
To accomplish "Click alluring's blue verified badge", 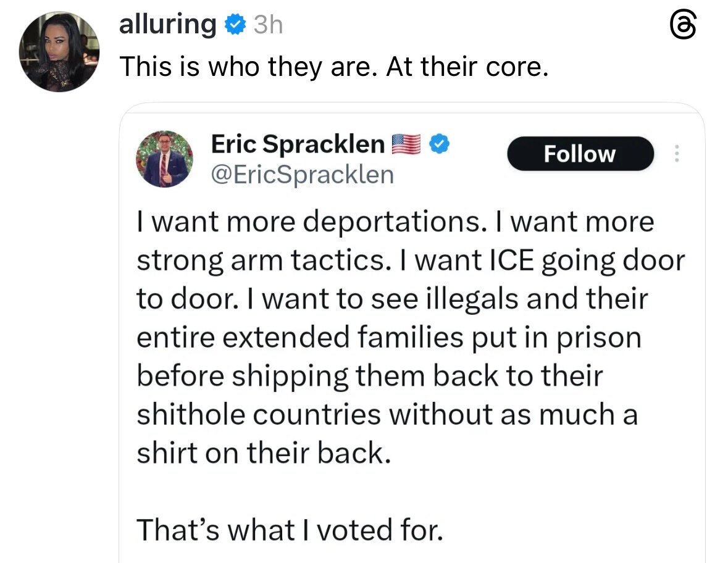I will pos(233,25).
